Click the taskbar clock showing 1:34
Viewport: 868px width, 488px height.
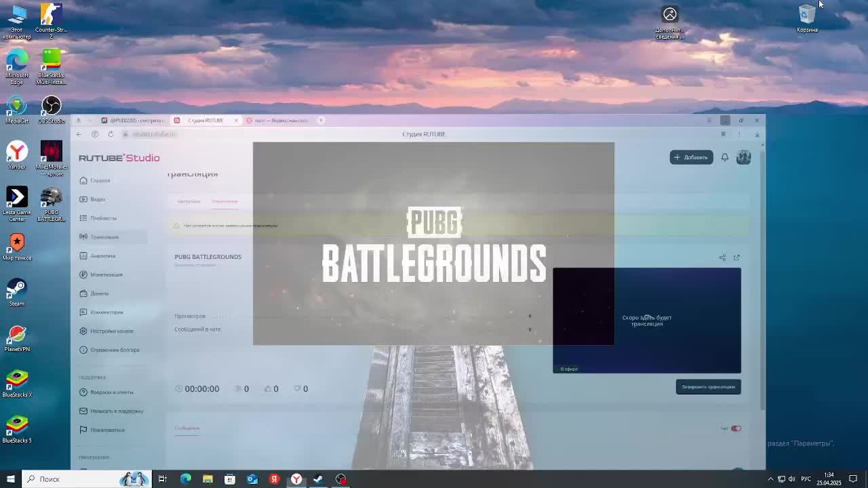(x=829, y=479)
